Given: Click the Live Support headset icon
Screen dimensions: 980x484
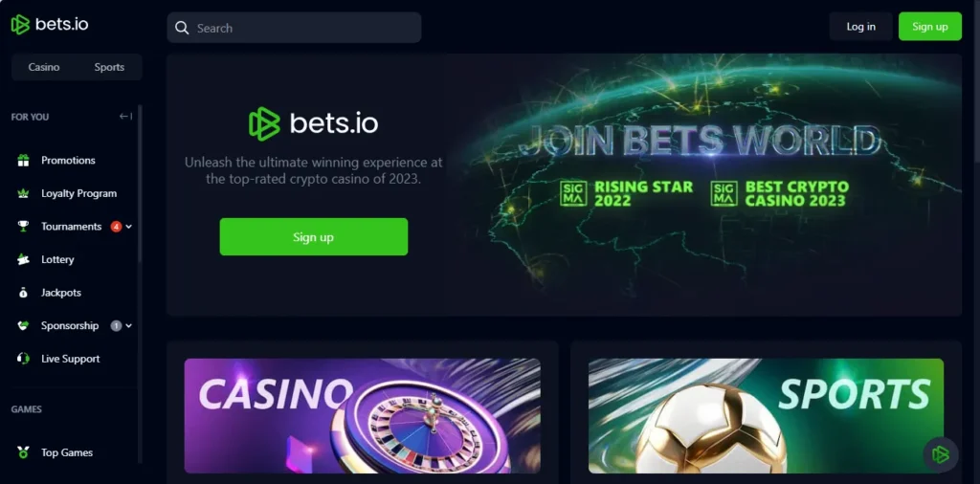Looking at the screenshot, I should tap(23, 359).
